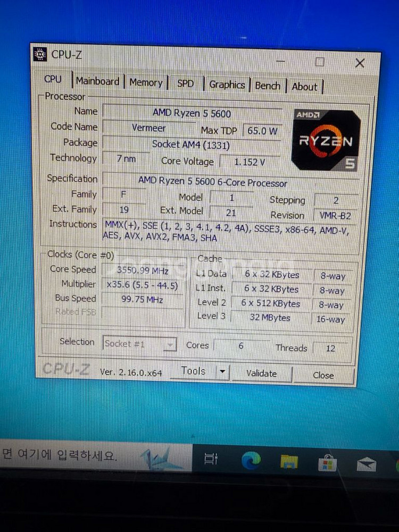
Task: Click the Family value 'F'
Action: pos(123,195)
